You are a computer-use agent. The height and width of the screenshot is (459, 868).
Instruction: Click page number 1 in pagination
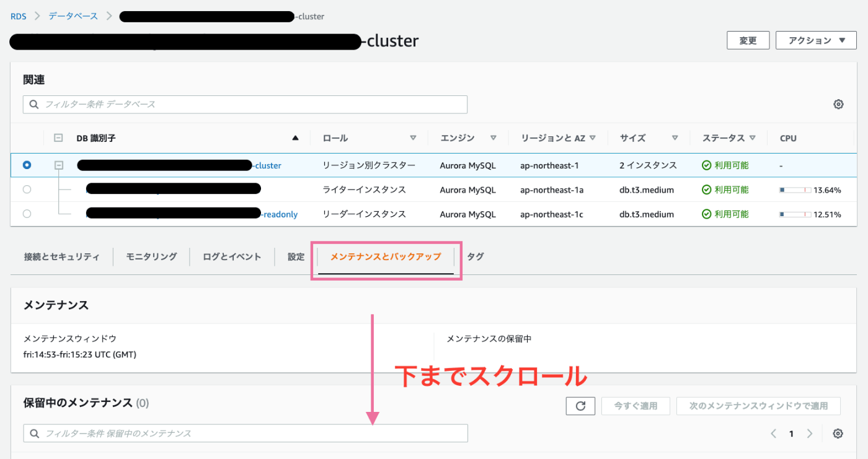[x=791, y=434]
